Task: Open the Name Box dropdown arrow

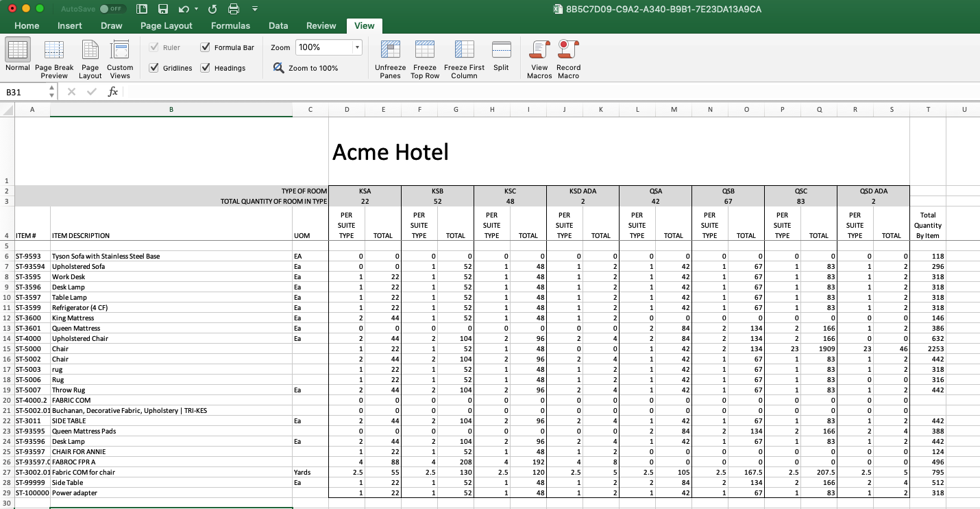Action: [51, 92]
